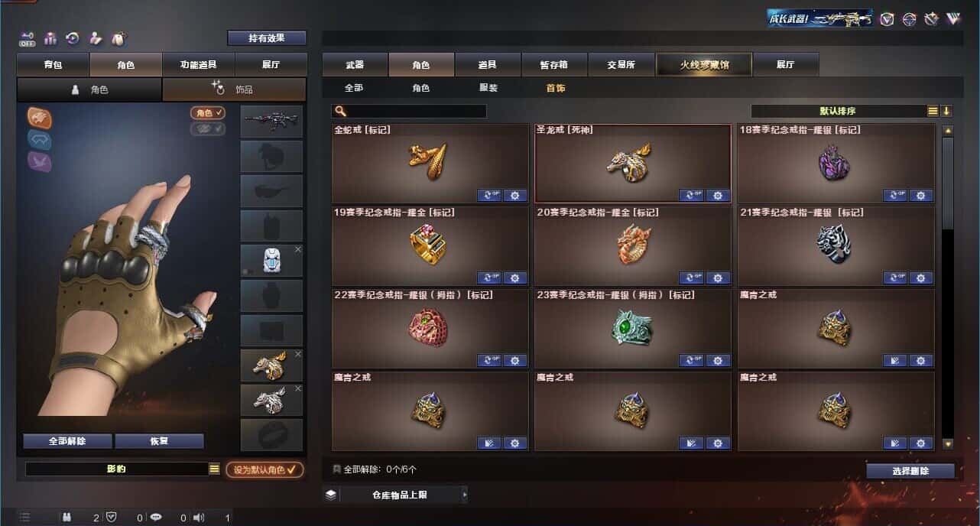Open the 服装 sub-tab
Screen dimensions: 980x526
488,88
